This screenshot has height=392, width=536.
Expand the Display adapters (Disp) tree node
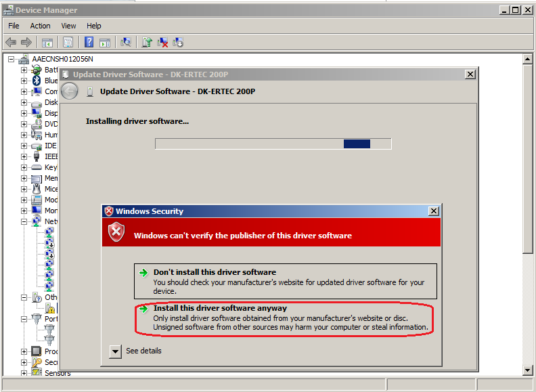pyautogui.click(x=24, y=113)
